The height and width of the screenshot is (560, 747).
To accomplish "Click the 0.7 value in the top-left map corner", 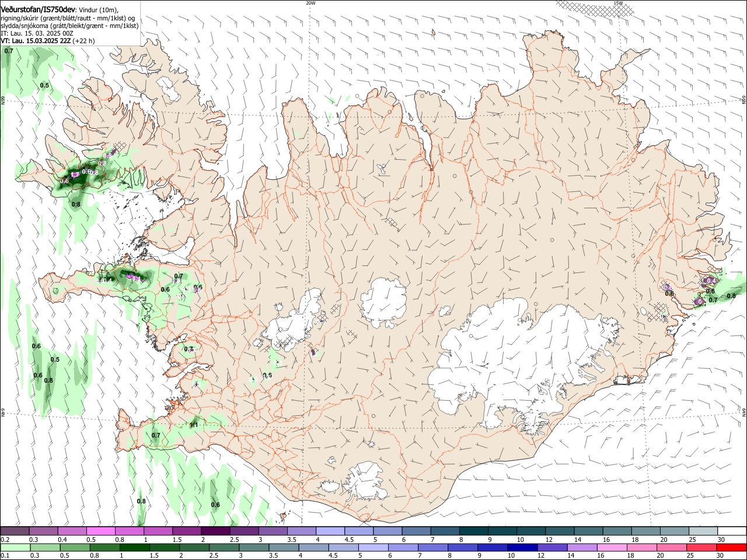I will point(9,51).
